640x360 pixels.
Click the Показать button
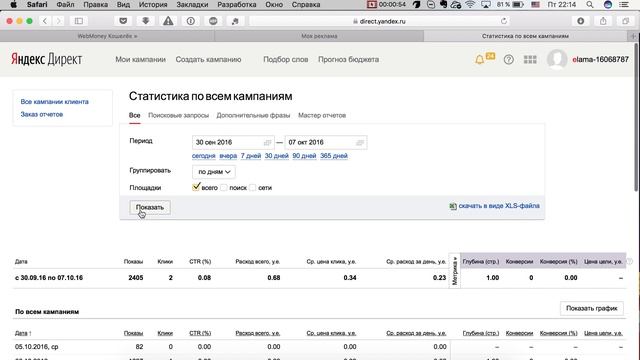[x=150, y=207]
